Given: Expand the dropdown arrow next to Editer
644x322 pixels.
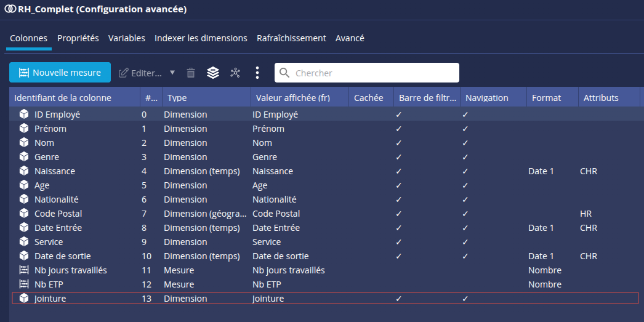Looking at the screenshot, I should [x=172, y=73].
